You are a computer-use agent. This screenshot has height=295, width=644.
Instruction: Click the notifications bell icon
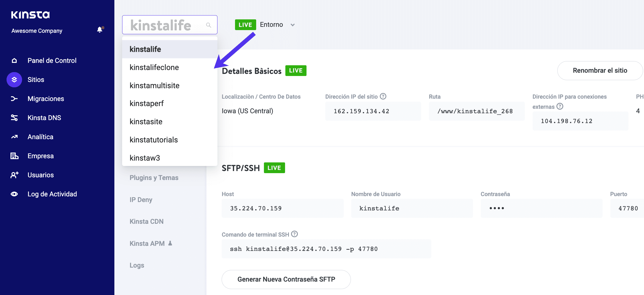pos(100,30)
